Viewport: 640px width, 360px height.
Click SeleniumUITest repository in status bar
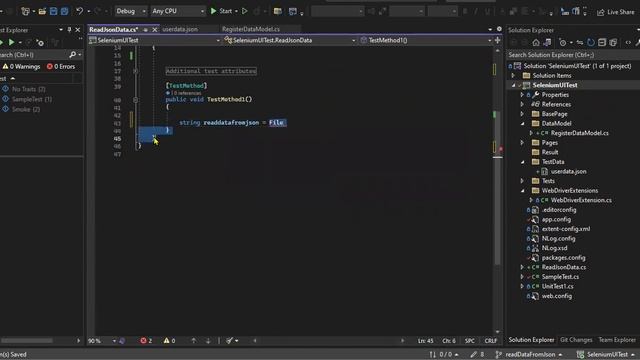coord(606,354)
